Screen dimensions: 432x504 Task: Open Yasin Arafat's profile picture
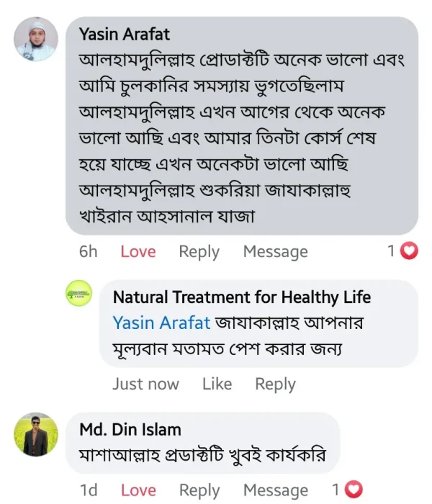point(36,40)
